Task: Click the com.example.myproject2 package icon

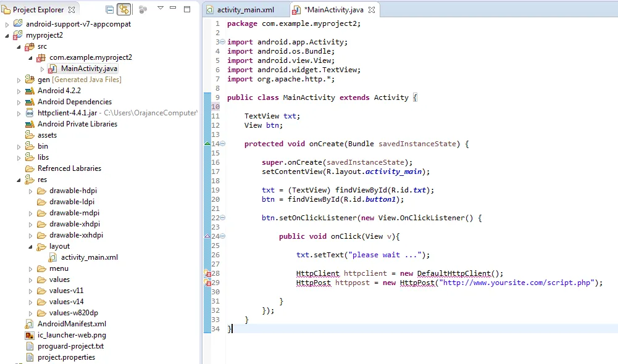Action: pos(41,58)
